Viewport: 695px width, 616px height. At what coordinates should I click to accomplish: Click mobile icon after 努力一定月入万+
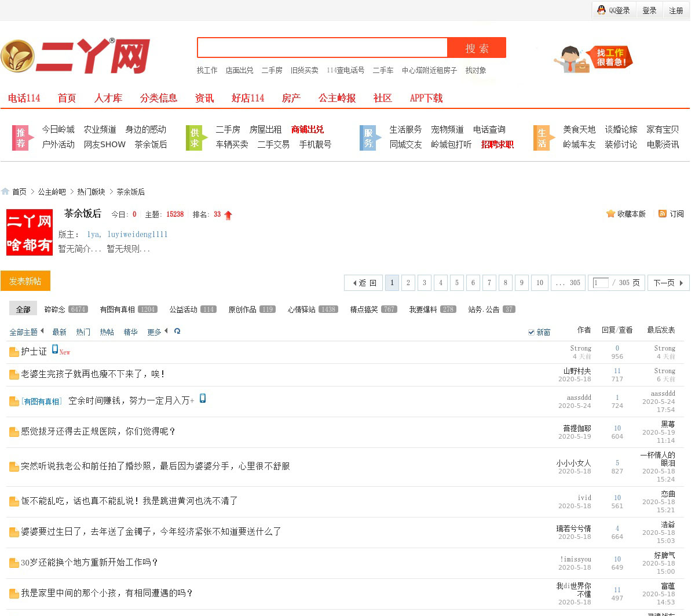coord(203,398)
